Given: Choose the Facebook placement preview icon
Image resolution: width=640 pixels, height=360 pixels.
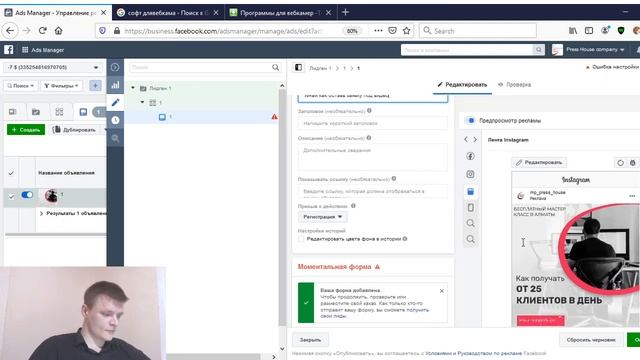Looking at the screenshot, I should (x=470, y=156).
